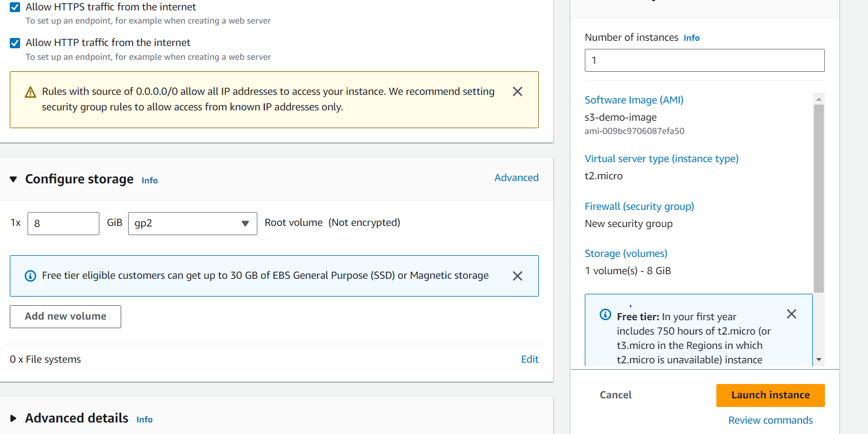Collapse the Configure storage section
The image size is (868, 434).
[13, 179]
